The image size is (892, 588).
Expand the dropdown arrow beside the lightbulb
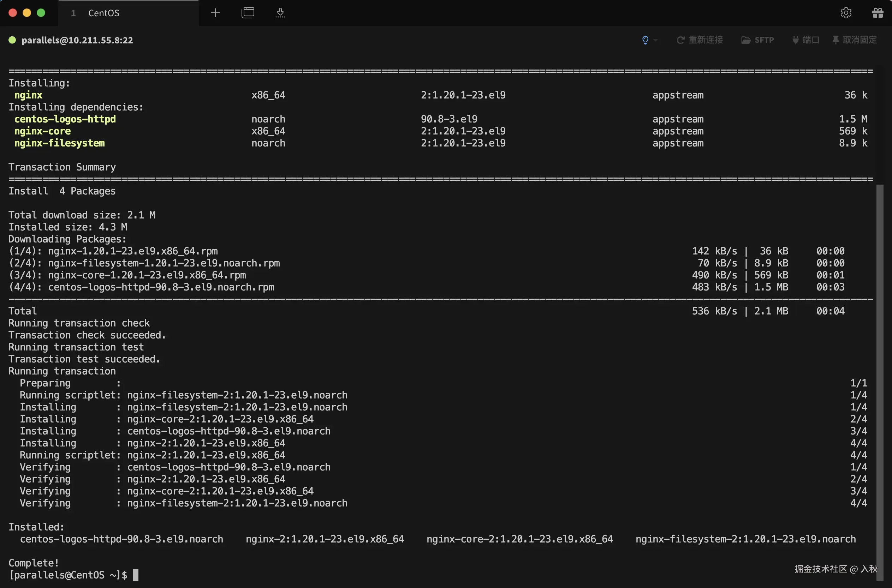[x=655, y=40]
